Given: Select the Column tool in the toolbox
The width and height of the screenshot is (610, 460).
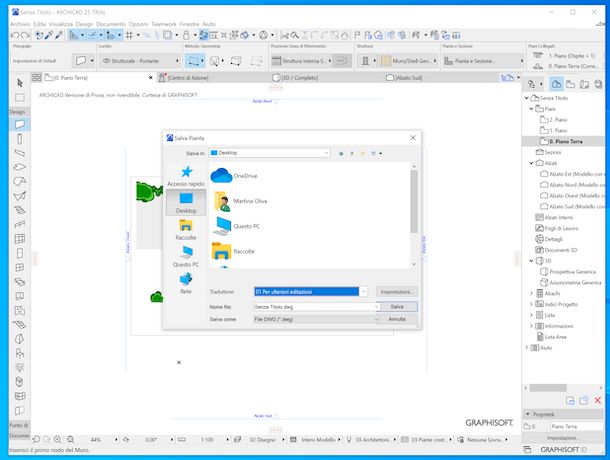Looking at the screenshot, I should (x=20, y=139).
